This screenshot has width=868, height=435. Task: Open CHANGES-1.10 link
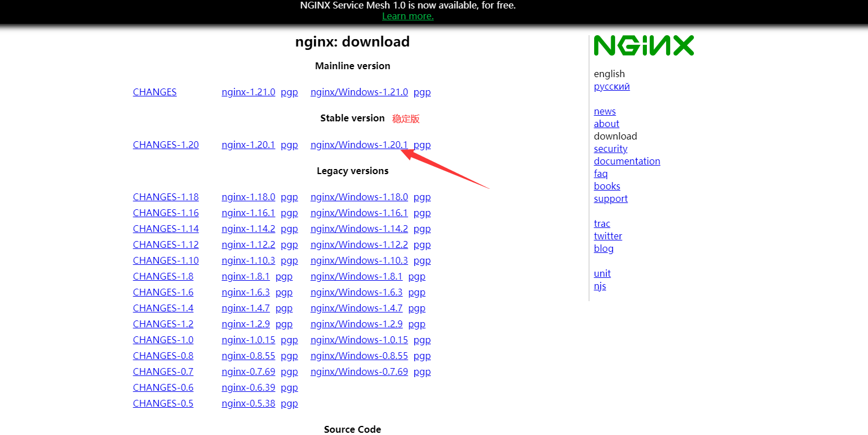coord(166,260)
